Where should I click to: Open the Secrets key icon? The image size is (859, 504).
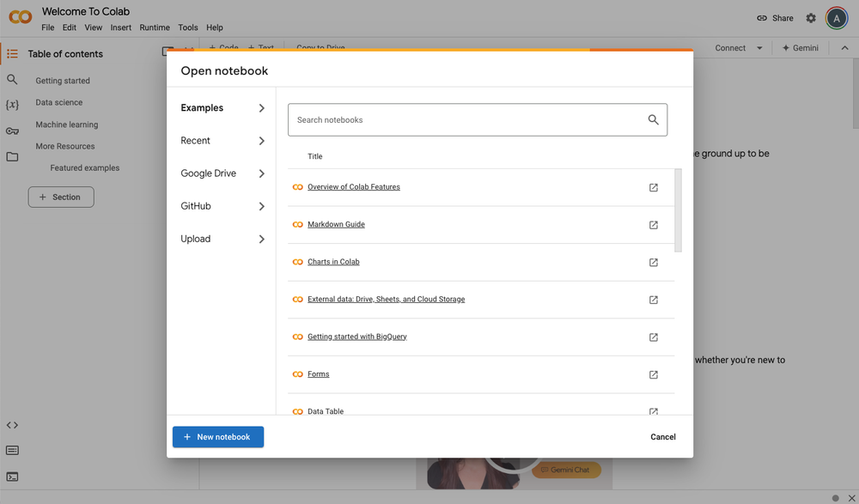pos(12,131)
